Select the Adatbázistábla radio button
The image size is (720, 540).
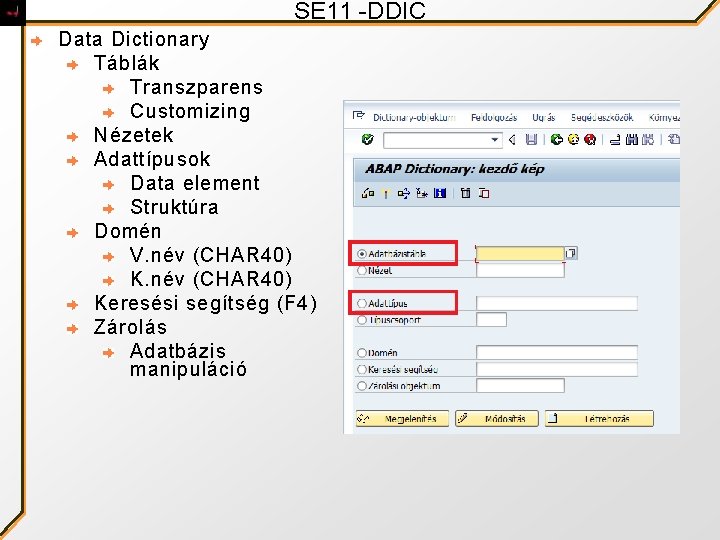(x=362, y=254)
